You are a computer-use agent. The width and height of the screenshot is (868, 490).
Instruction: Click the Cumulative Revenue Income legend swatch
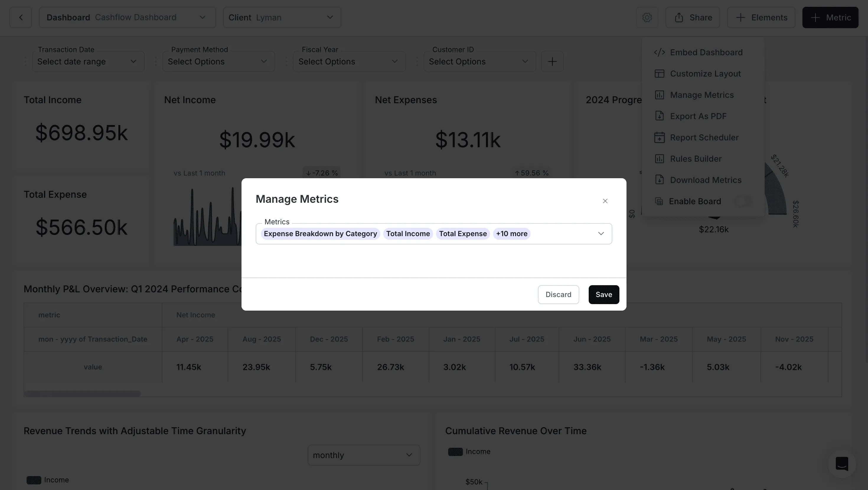pyautogui.click(x=455, y=452)
